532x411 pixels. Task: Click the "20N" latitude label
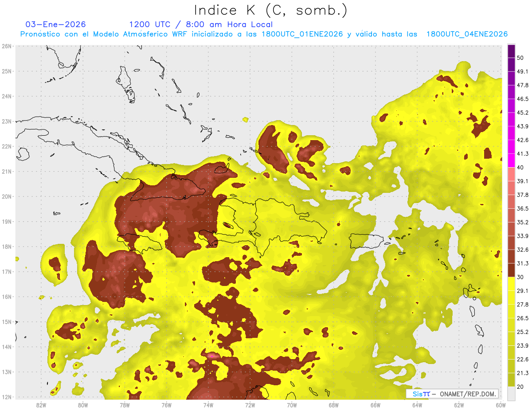[x=7, y=196]
